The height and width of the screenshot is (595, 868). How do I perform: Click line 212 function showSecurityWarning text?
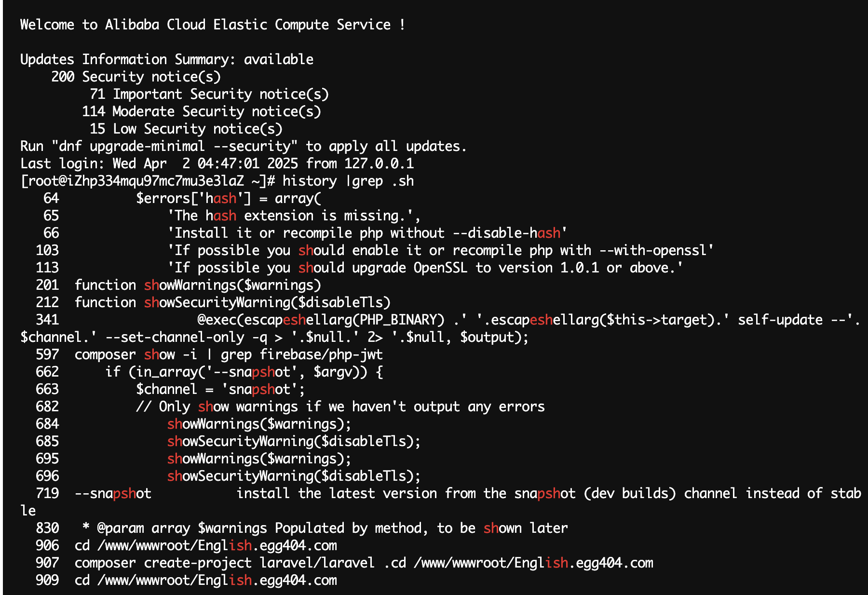[232, 302]
